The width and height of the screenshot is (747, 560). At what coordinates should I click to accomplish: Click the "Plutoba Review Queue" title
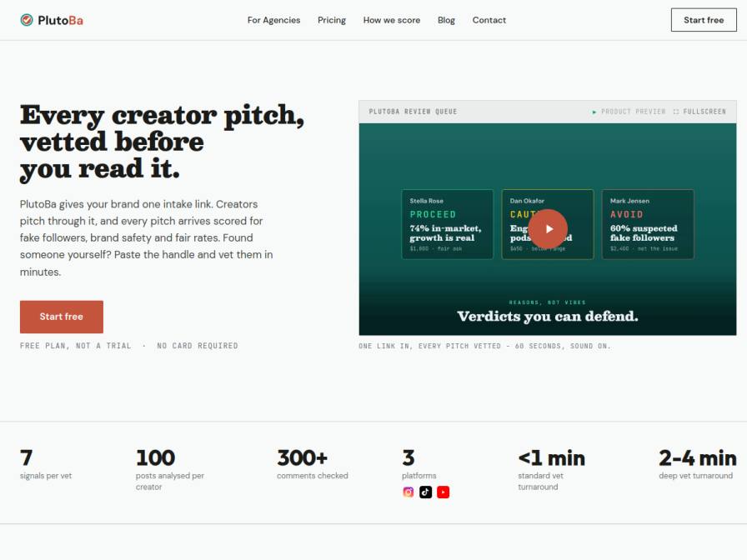[413, 112]
